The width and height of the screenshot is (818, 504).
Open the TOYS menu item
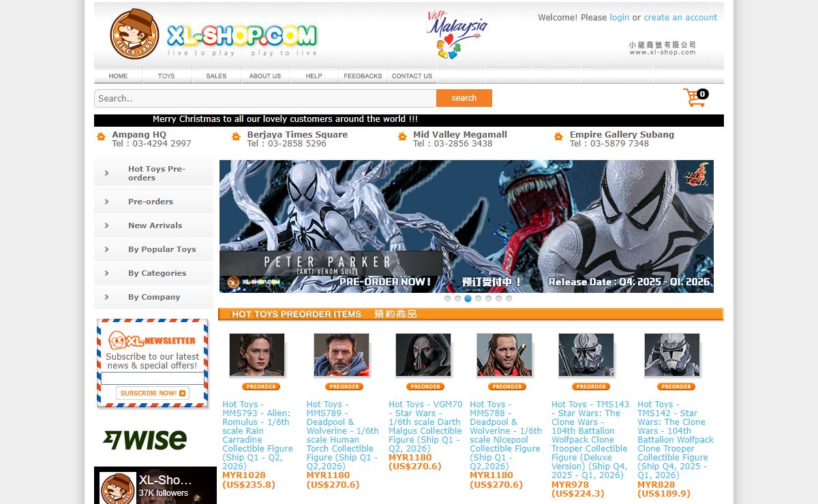(x=167, y=76)
